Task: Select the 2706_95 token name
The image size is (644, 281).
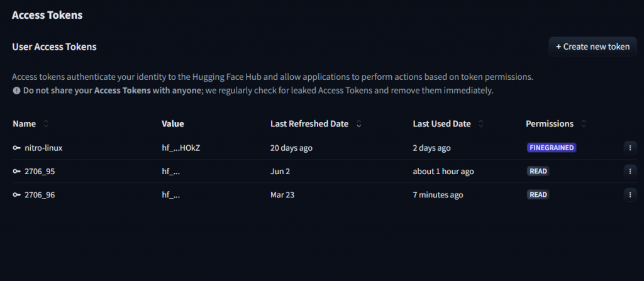Action: (40, 171)
